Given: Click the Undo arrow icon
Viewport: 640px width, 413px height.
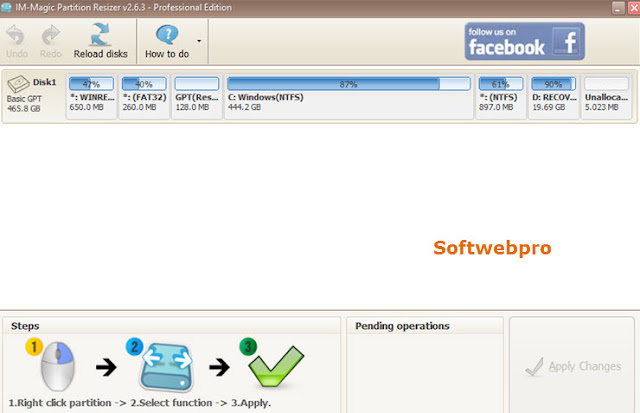Looking at the screenshot, I should coord(16,36).
